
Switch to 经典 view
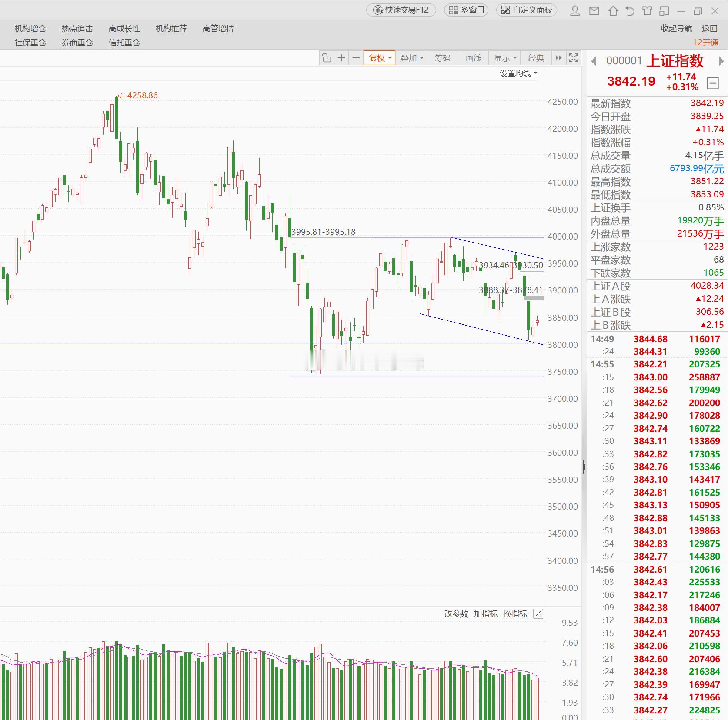click(536, 58)
